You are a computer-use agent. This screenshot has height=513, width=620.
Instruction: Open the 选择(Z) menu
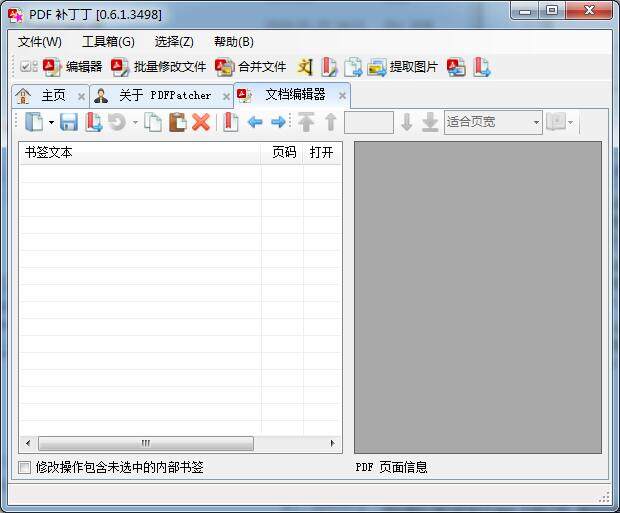click(174, 42)
